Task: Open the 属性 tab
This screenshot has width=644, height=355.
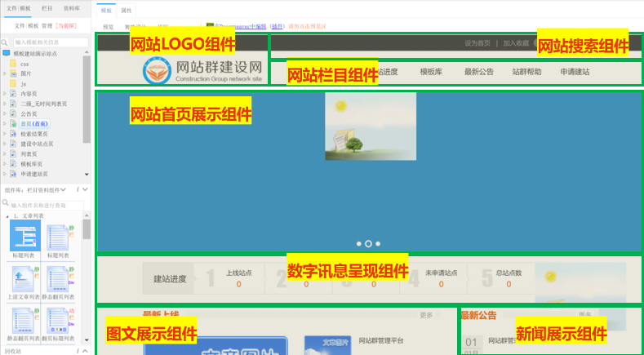Action: 126,11
